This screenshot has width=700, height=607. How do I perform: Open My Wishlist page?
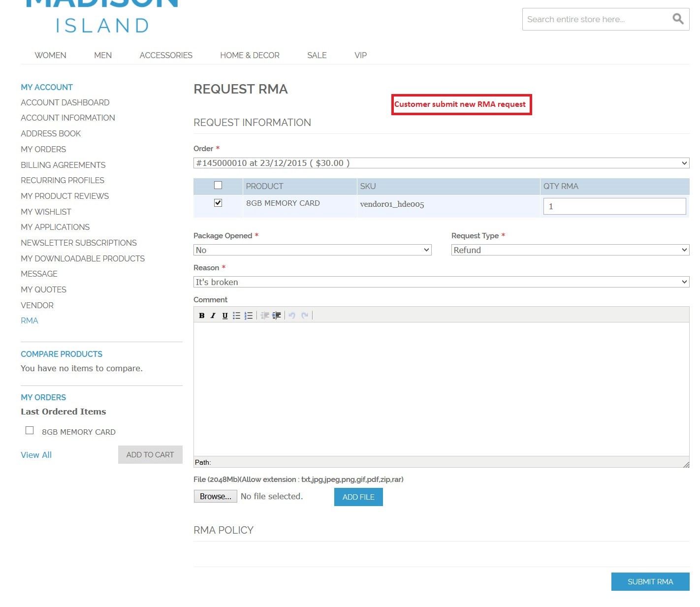[x=46, y=212]
